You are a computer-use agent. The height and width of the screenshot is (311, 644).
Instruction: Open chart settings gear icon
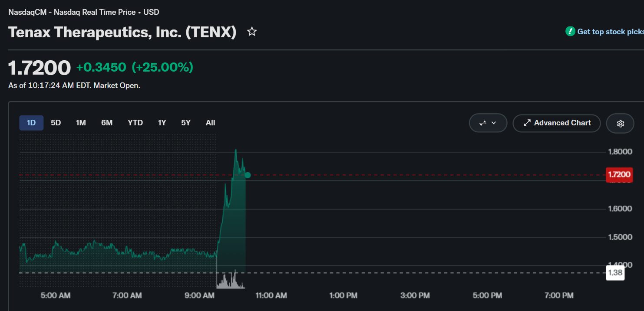click(x=620, y=123)
